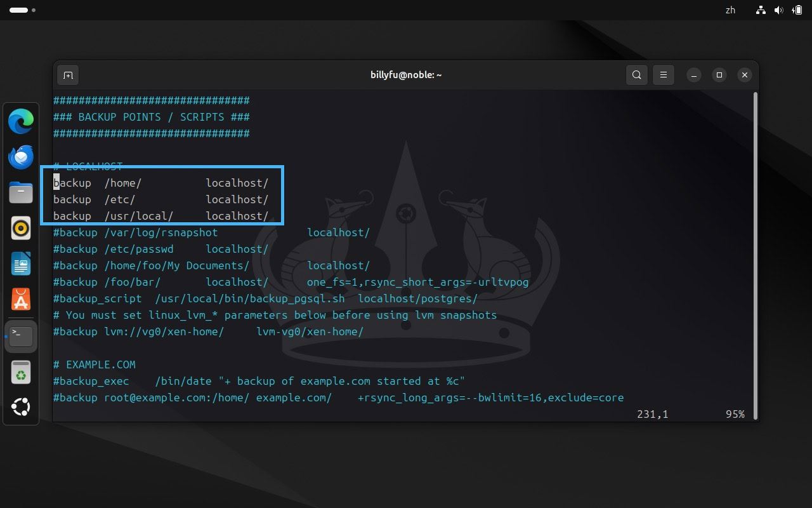The height and width of the screenshot is (508, 812).
Task: Maximize the terminal window
Action: click(719, 75)
